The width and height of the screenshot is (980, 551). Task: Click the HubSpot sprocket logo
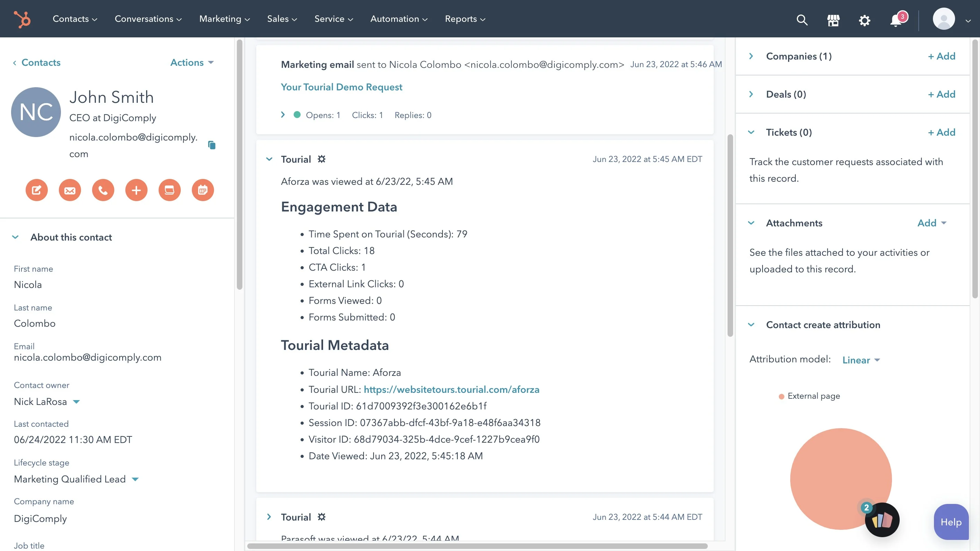pos(22,19)
